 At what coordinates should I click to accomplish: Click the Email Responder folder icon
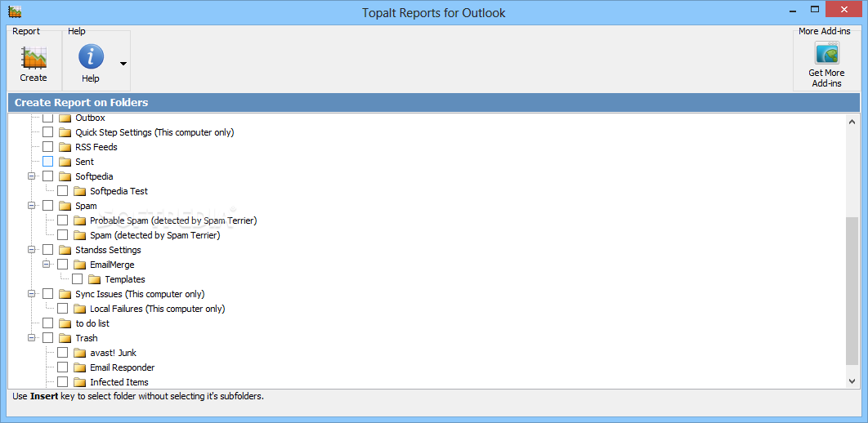coord(80,367)
